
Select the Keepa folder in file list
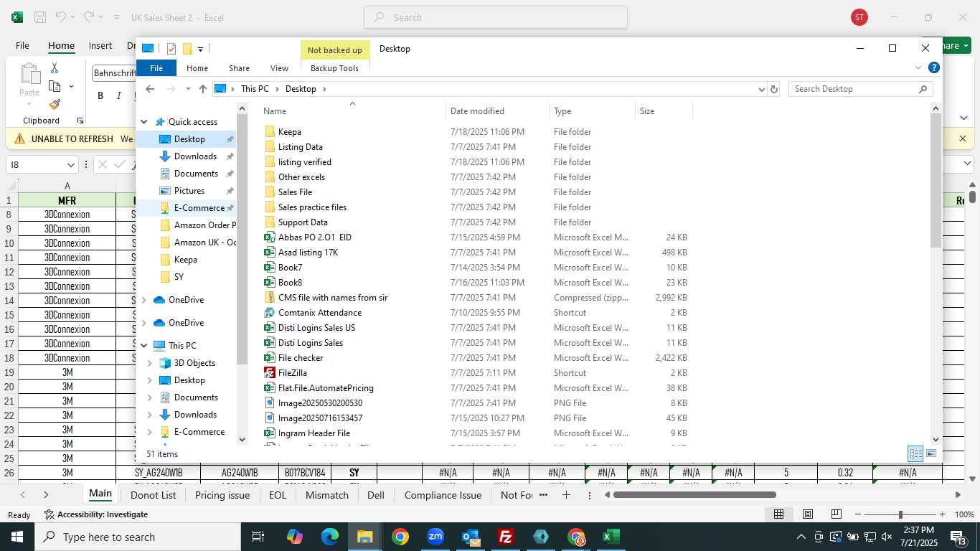click(x=289, y=132)
